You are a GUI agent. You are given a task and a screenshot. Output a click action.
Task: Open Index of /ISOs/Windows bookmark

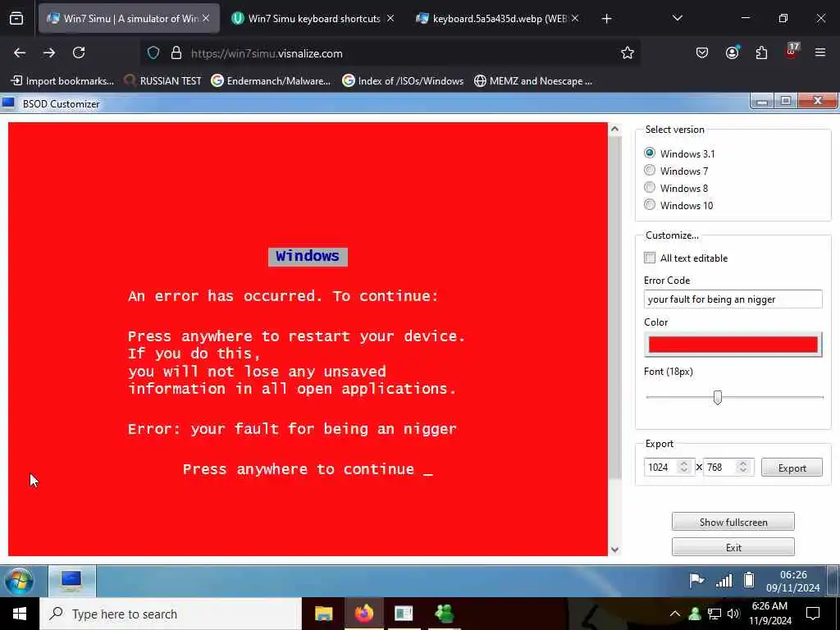click(403, 81)
